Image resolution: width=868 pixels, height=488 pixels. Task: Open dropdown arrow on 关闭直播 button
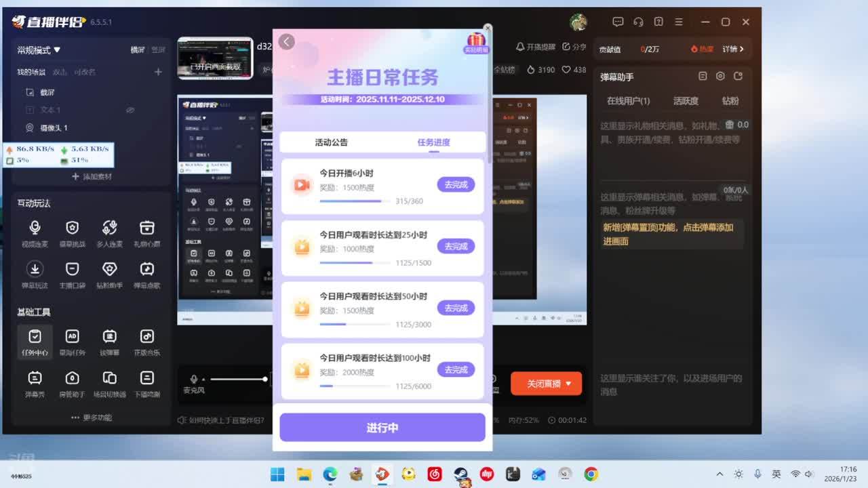(x=568, y=384)
